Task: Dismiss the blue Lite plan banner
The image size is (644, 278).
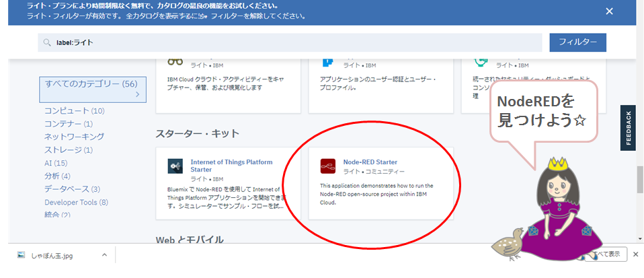Action: click(609, 11)
